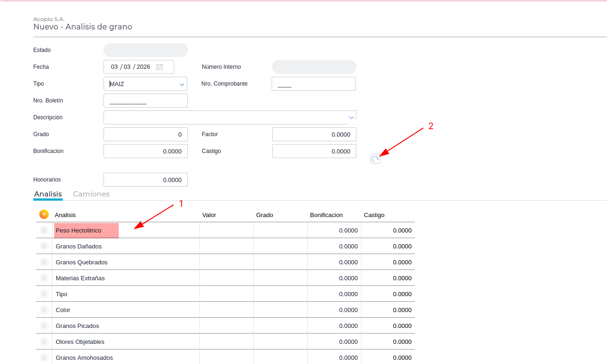The width and height of the screenshot is (607, 364).
Task: Click the Nro. Boletín input field
Action: point(145,101)
